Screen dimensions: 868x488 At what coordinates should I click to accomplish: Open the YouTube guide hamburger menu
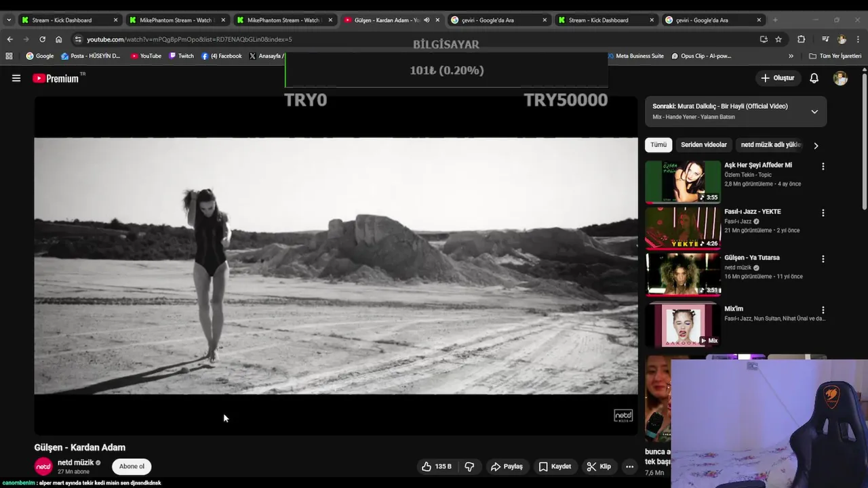16,78
